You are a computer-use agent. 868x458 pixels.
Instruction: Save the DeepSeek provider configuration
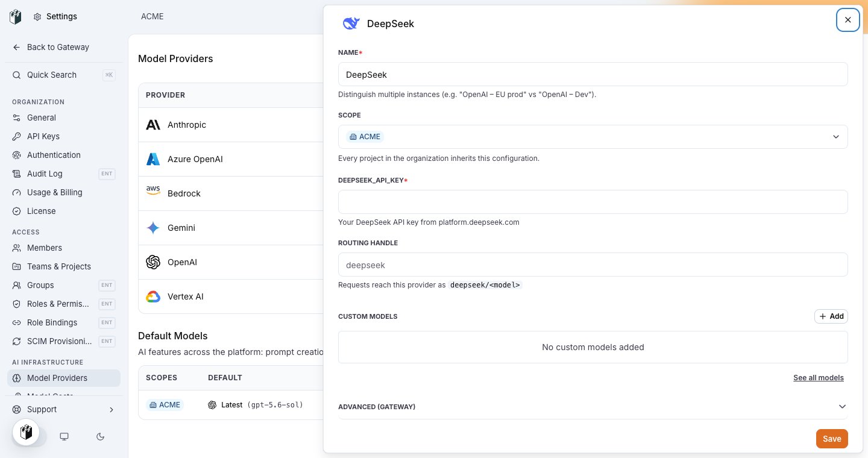832,439
